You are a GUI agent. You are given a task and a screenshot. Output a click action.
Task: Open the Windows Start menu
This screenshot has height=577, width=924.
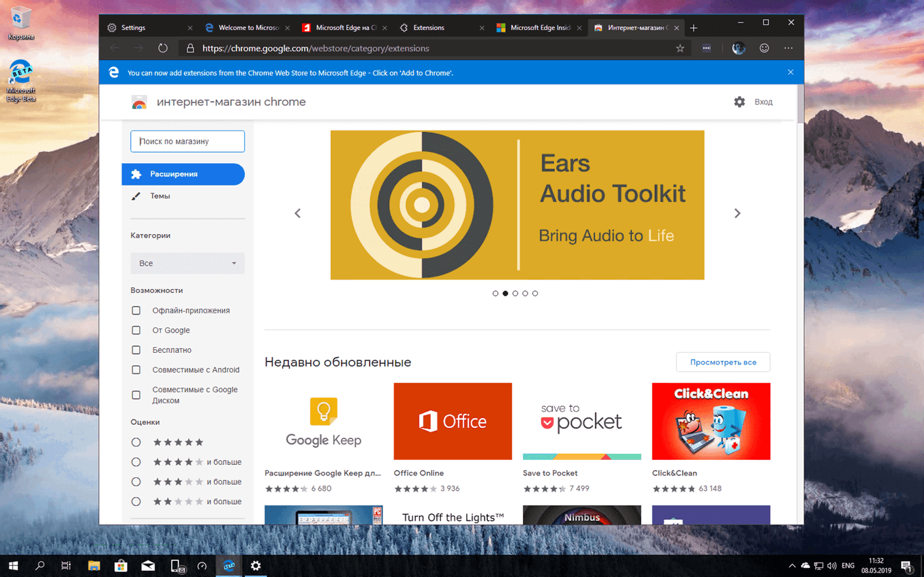click(13, 565)
